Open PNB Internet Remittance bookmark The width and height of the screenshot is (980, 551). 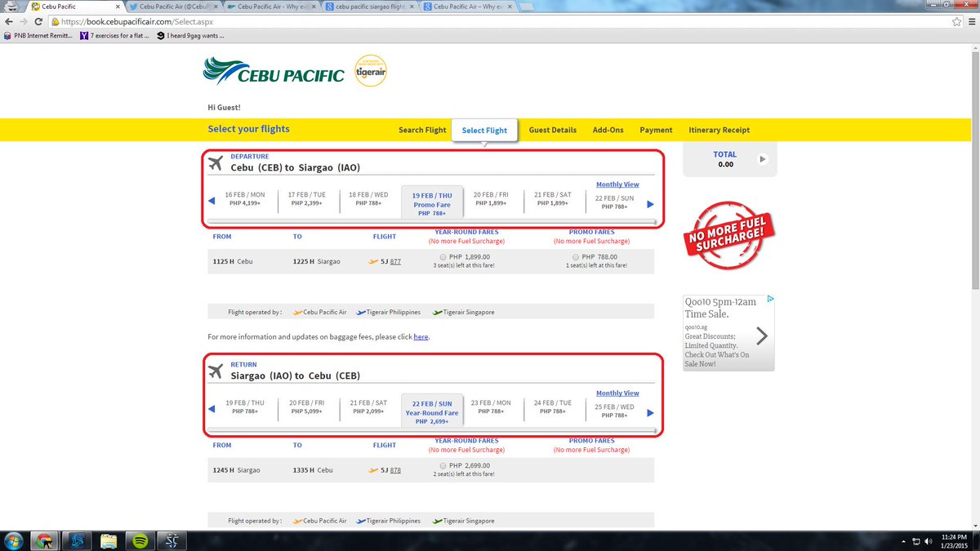(37, 36)
